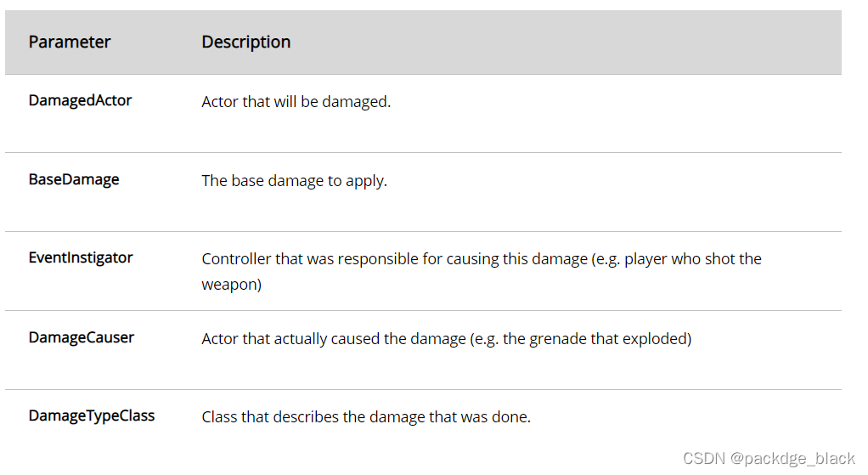
Task: Click the word 'apply.' in BaseDamage row
Action: pos(366,182)
